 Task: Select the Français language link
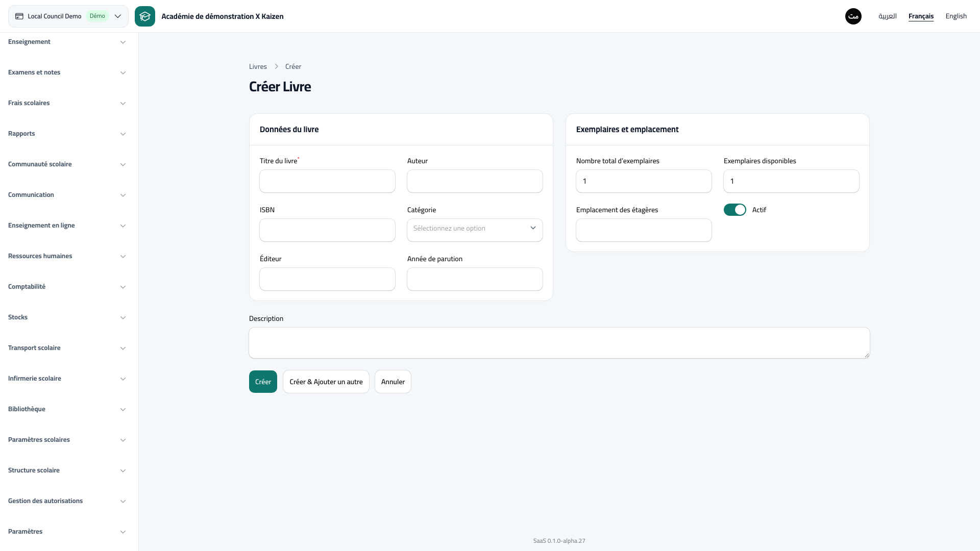point(921,16)
